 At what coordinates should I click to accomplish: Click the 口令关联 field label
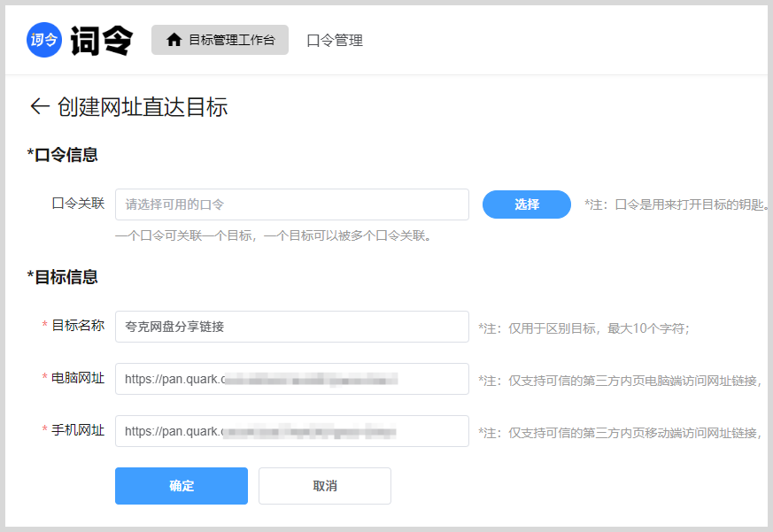(x=78, y=204)
